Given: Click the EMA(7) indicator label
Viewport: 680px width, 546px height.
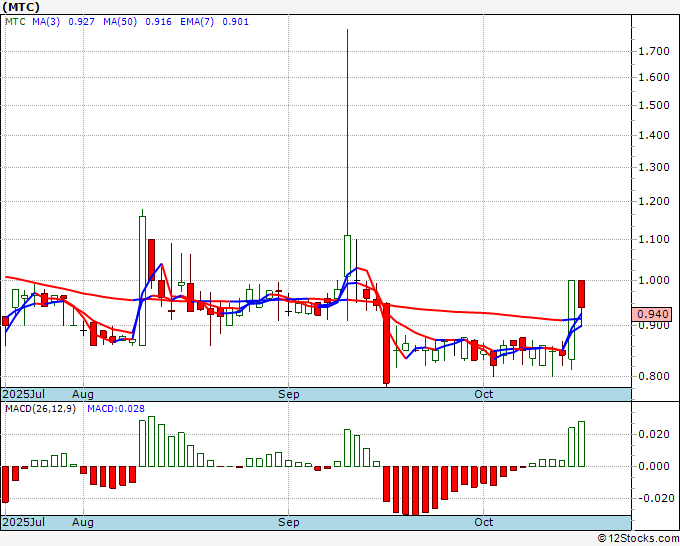Looking at the screenshot, I should click(197, 22).
